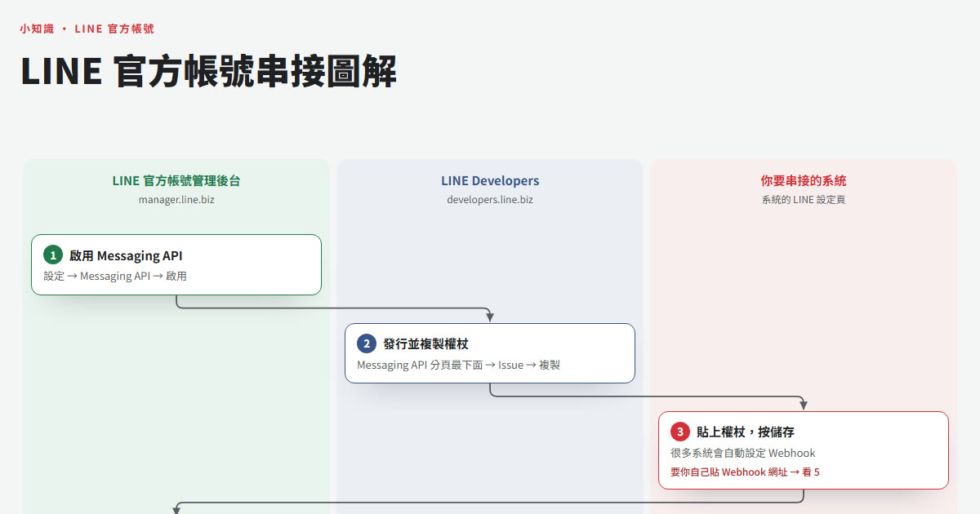Select the "LINE Developers" column title
Image resolution: width=980 pixels, height=514 pixels.
coord(490,181)
